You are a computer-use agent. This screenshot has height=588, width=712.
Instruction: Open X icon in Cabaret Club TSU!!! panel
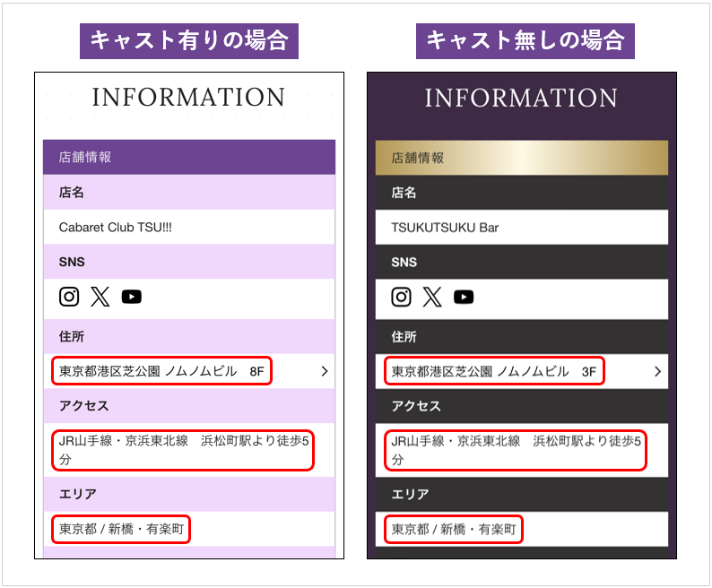100,297
